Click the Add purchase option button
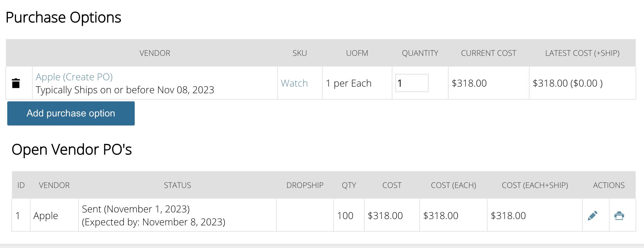Screen dimensions: 644x248 coord(71,113)
